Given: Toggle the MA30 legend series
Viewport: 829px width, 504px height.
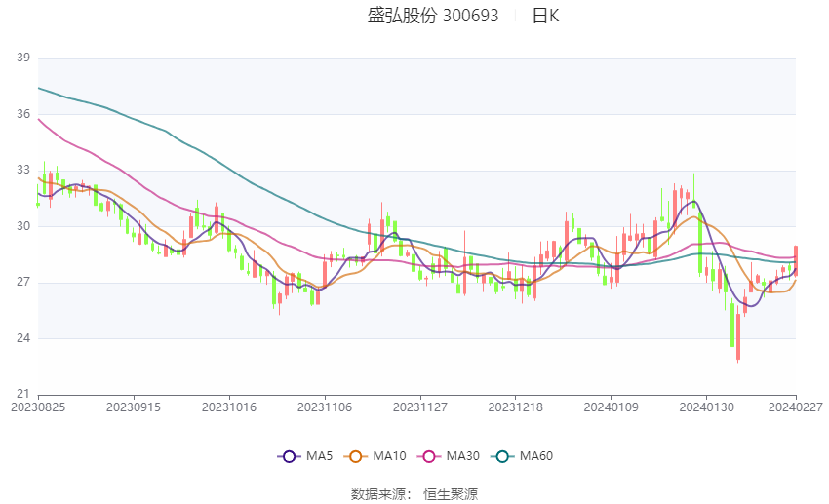Looking at the screenshot, I should click(449, 456).
